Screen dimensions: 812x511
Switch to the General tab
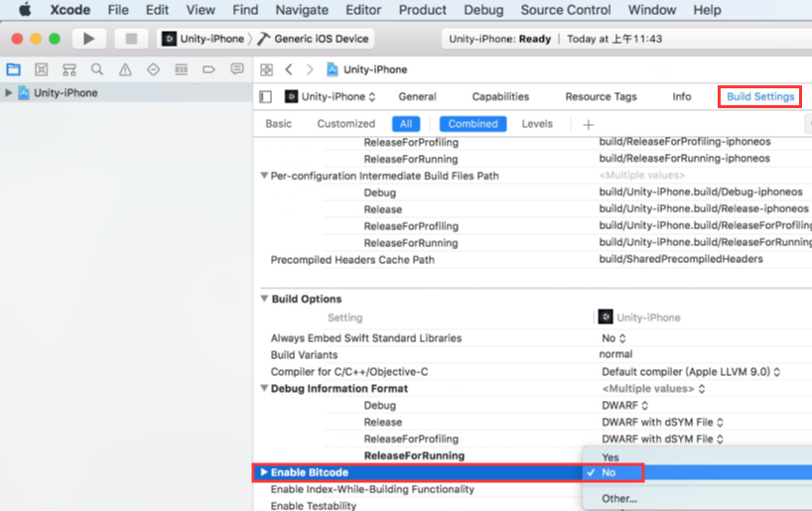(x=417, y=97)
